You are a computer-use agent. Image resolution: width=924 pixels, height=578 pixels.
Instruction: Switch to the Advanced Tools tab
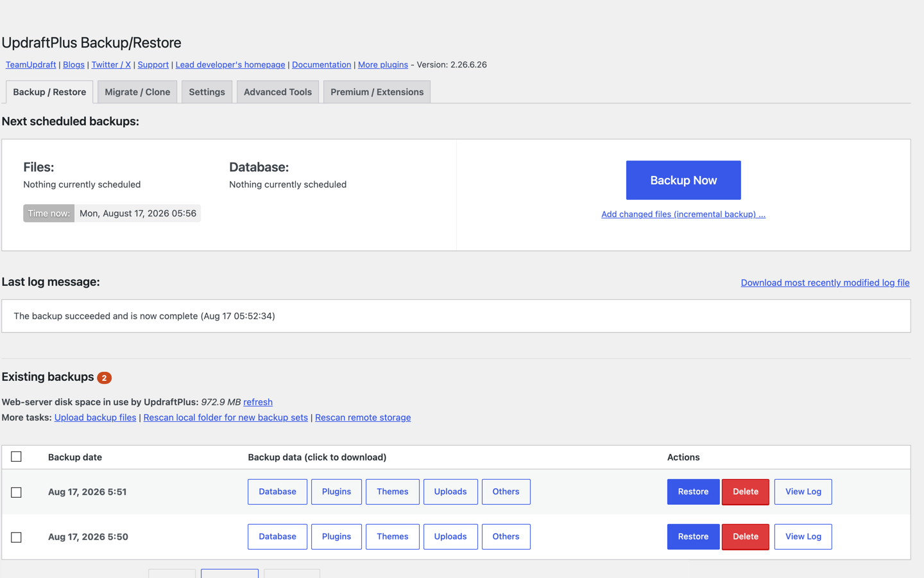278,92
